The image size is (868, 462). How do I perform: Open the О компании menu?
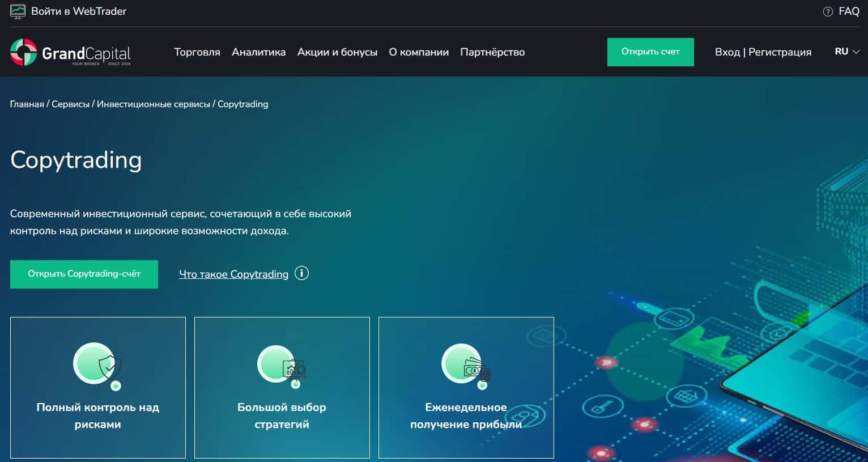click(x=419, y=52)
